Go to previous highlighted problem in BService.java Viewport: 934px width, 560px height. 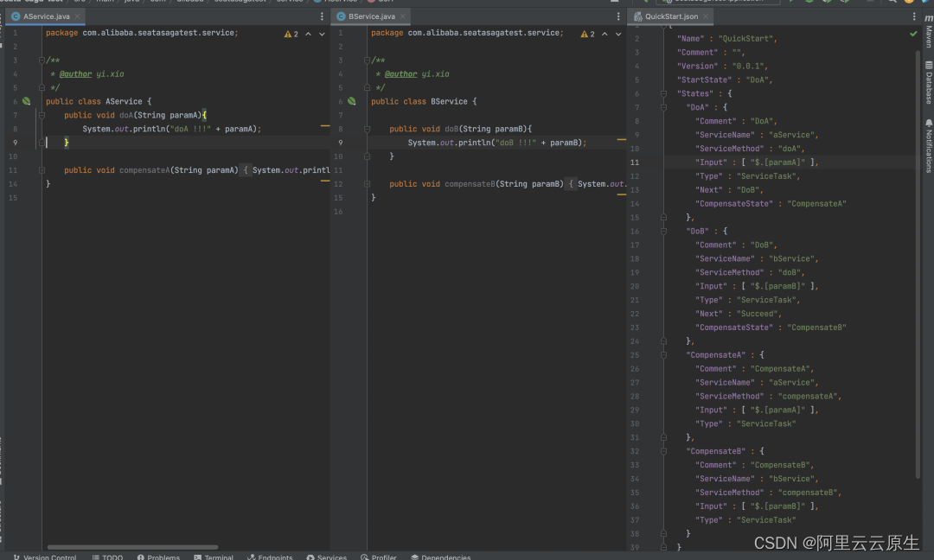click(605, 34)
